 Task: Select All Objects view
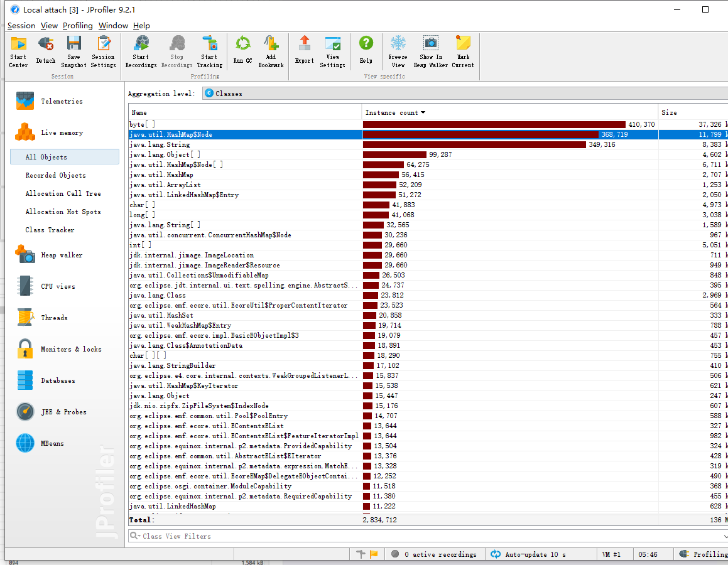click(65, 157)
